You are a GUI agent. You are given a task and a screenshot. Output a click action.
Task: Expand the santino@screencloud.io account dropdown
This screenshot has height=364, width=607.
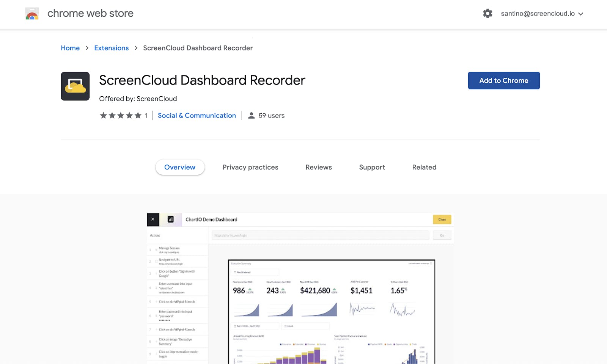point(542,14)
